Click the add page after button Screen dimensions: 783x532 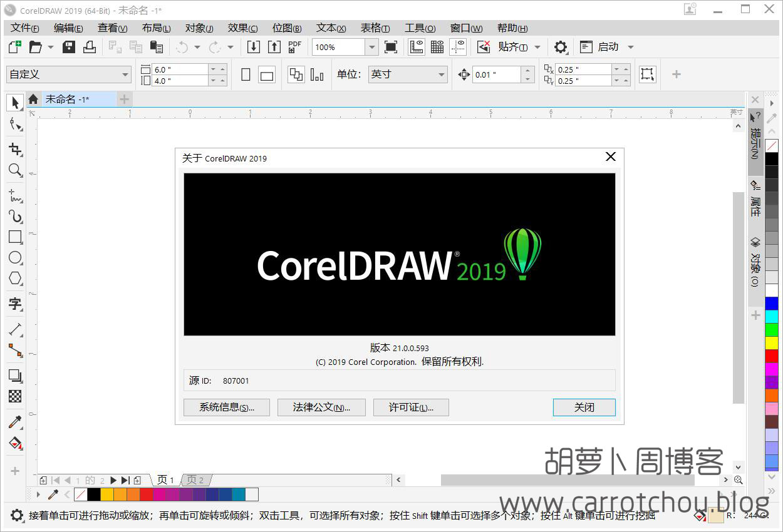(x=137, y=480)
